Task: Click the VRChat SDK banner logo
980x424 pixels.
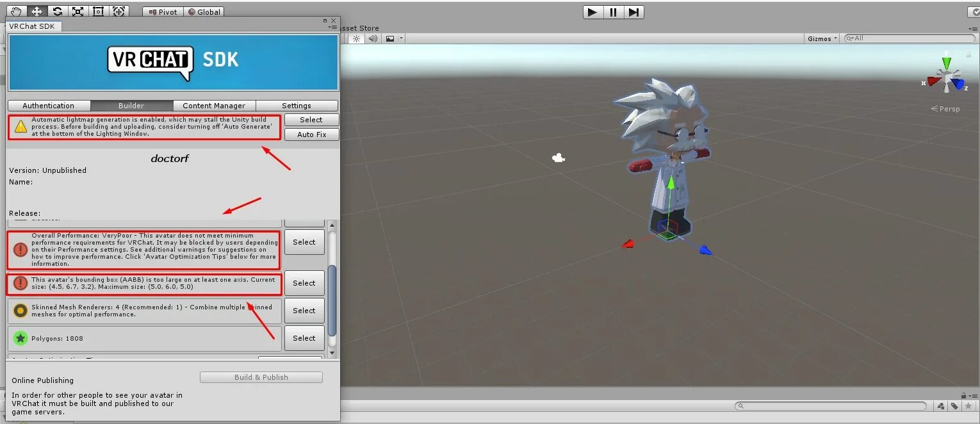Action: 173,62
